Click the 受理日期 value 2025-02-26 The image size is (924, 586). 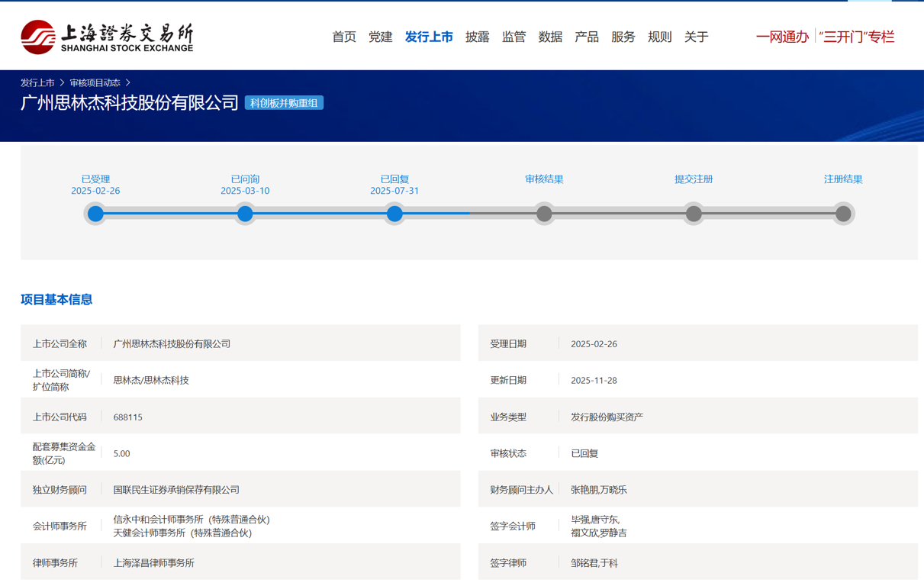coord(594,344)
